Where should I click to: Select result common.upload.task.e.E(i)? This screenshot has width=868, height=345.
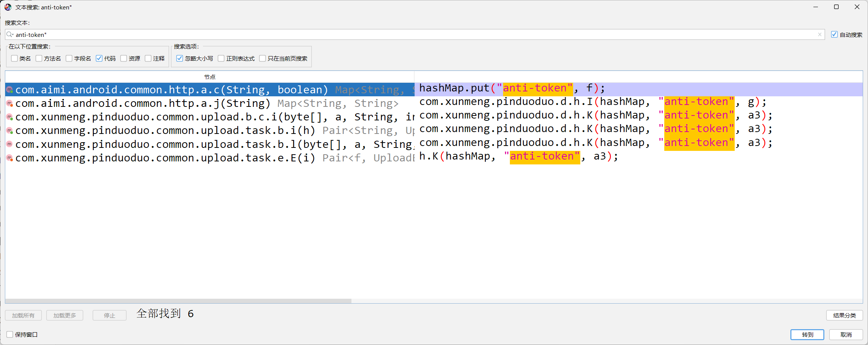click(x=210, y=158)
